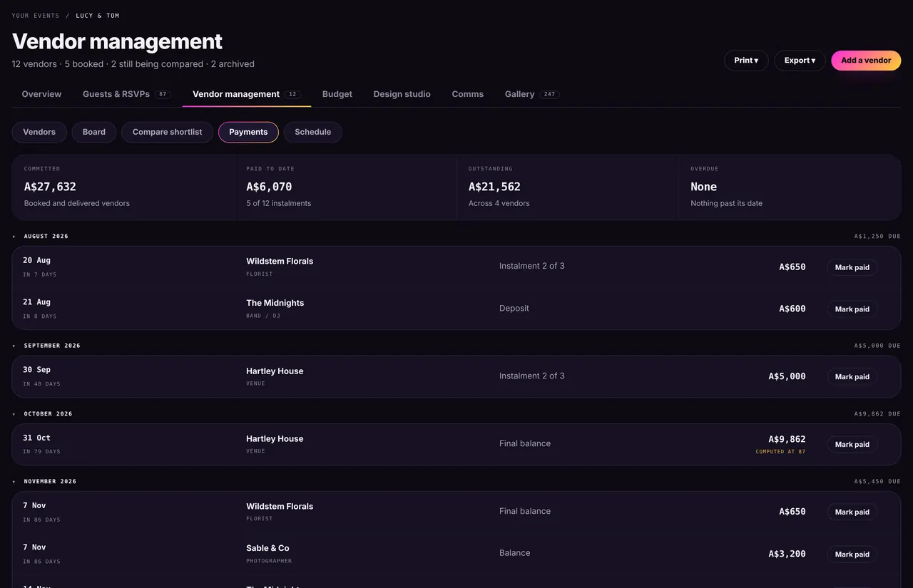This screenshot has width=913, height=588.
Task: Select the Payments view pill
Action: [x=248, y=132]
